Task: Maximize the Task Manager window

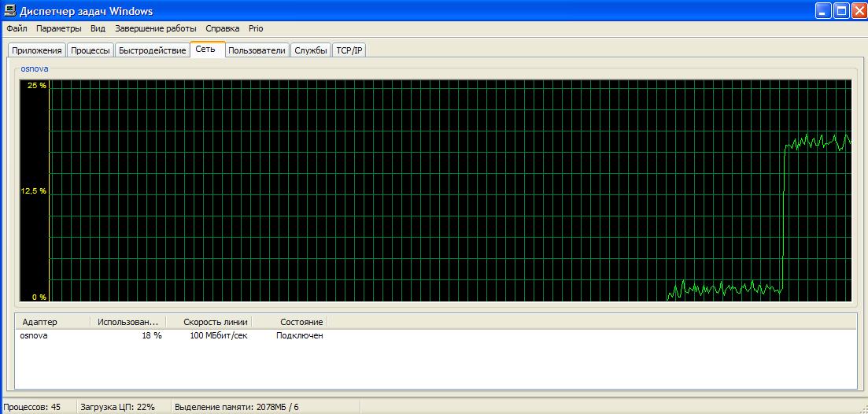Action: click(840, 11)
